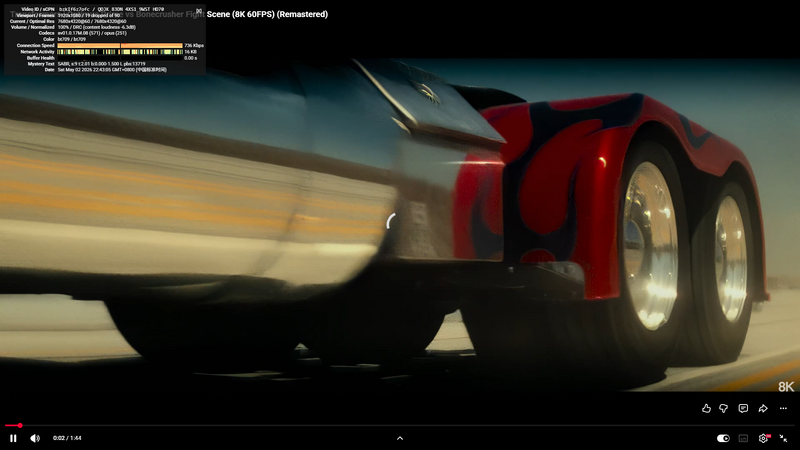Open the comments panel icon
This screenshot has width=800, height=450.
[x=743, y=408]
